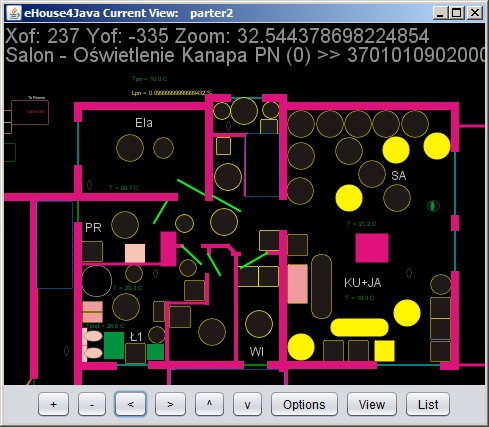
Task: Click the pink rectangle left of the dark capsule
Action: 297,284
